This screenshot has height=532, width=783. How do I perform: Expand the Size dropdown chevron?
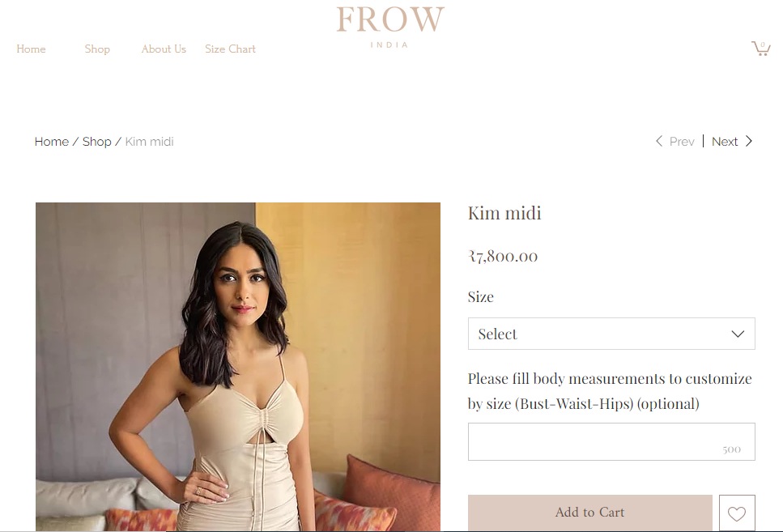[x=738, y=334]
